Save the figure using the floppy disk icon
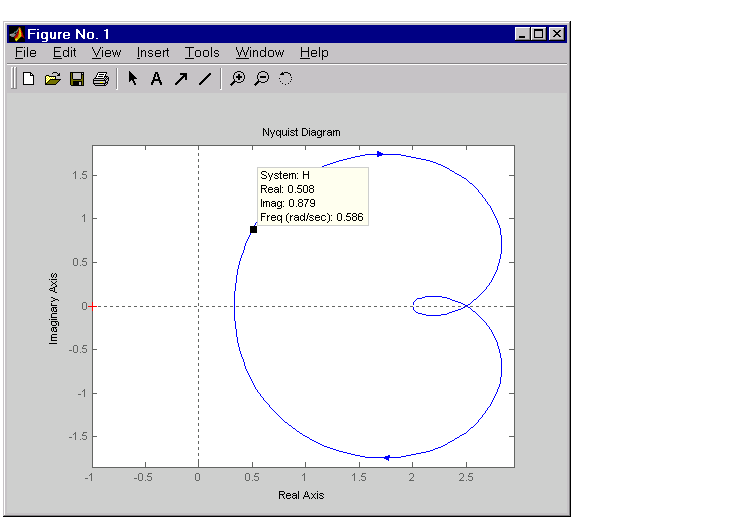This screenshot has width=750, height=528. (77, 79)
